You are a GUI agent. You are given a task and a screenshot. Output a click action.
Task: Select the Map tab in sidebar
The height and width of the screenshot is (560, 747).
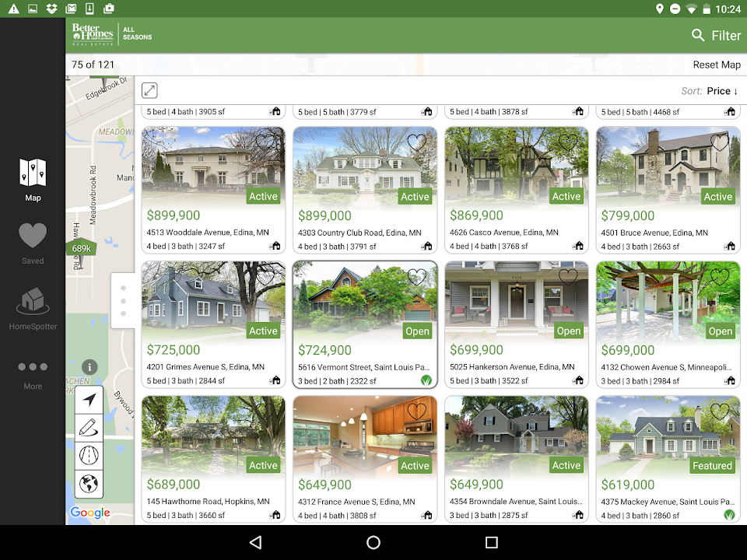33,180
